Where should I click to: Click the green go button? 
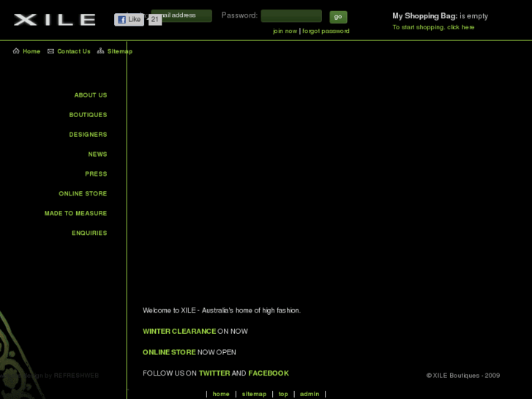[x=338, y=17]
